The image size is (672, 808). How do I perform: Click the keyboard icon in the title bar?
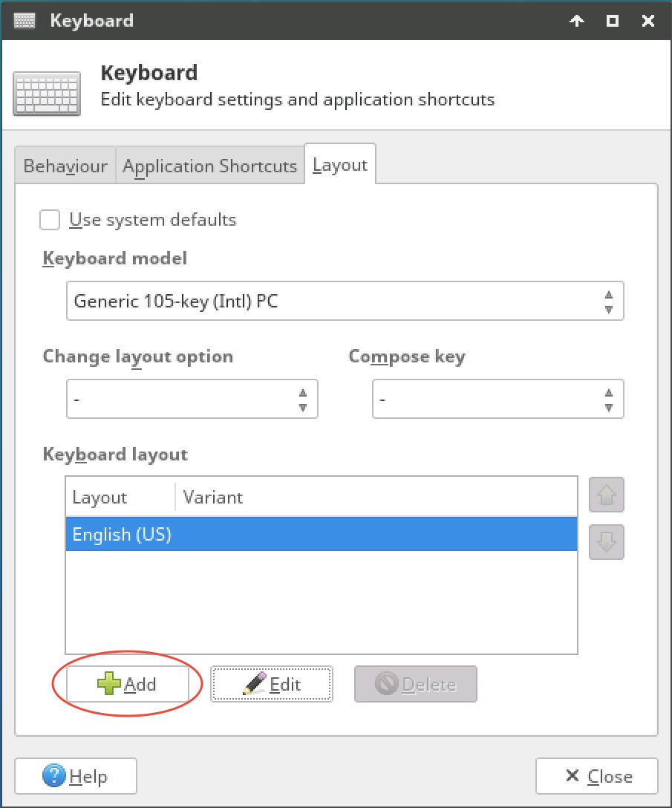pos(25,20)
